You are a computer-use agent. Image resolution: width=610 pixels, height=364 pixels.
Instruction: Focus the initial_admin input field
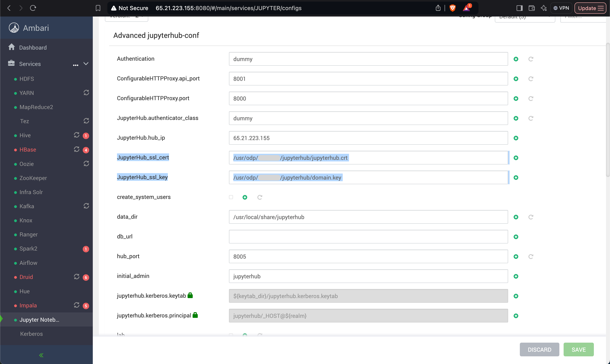(x=368, y=276)
